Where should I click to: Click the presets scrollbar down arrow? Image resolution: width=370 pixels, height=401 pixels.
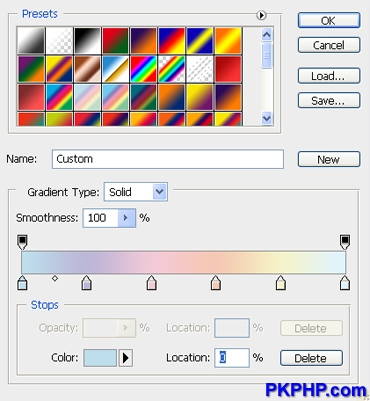pos(267,118)
